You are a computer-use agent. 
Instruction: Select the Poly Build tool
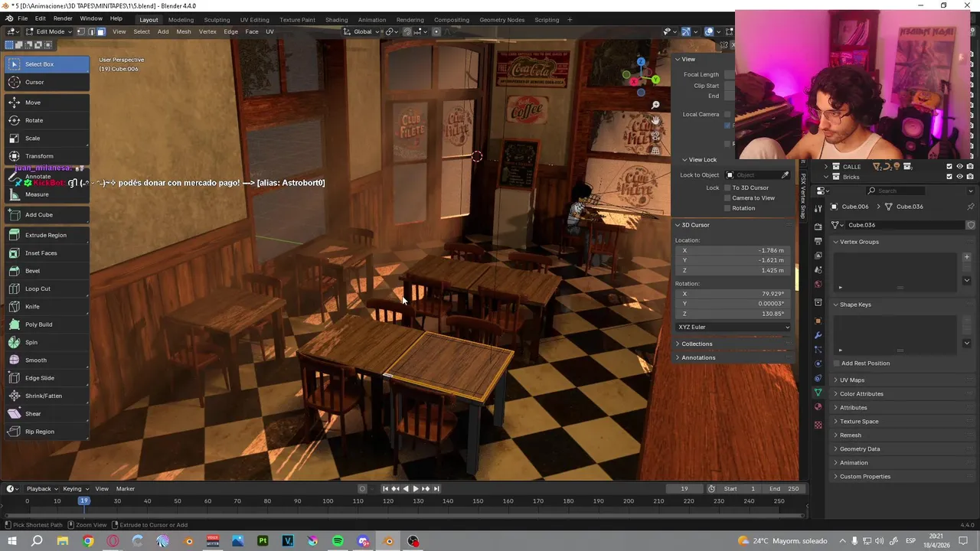pos(46,324)
